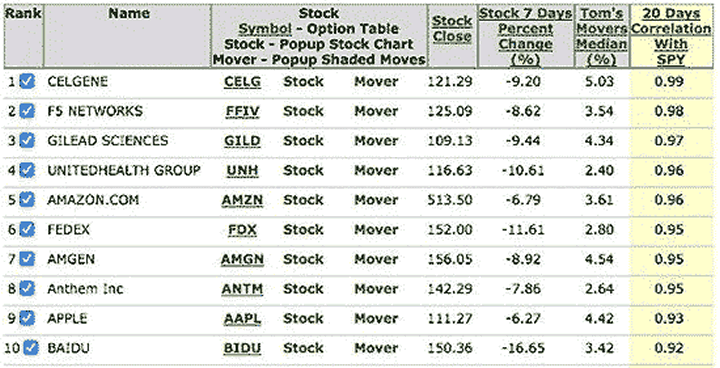Screen dimensions: 720x368
Task: Open the FFIV symbol link
Action: (x=242, y=111)
